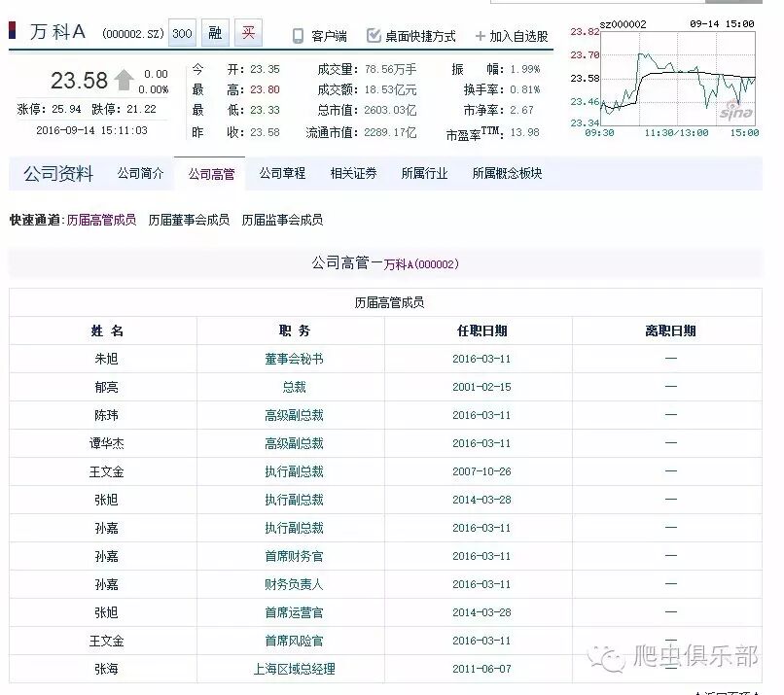784x695 pixels.
Task: Go to the 所属行业 tab
Action: tap(424, 173)
